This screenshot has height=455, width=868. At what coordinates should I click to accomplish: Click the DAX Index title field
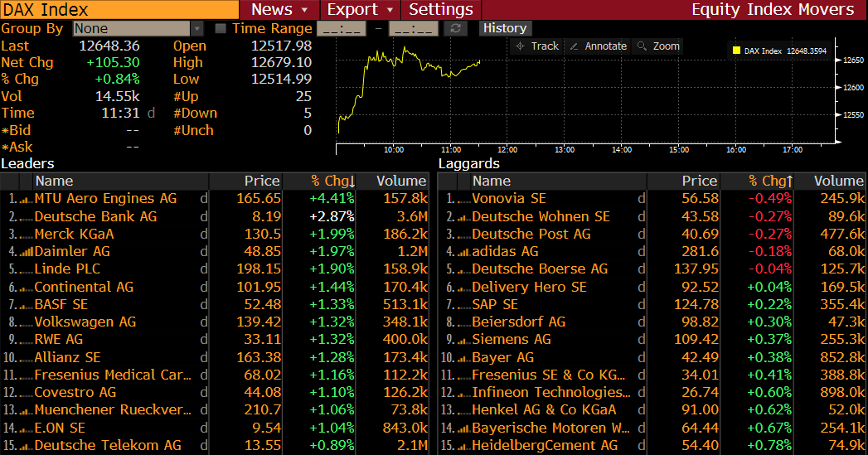tap(120, 10)
